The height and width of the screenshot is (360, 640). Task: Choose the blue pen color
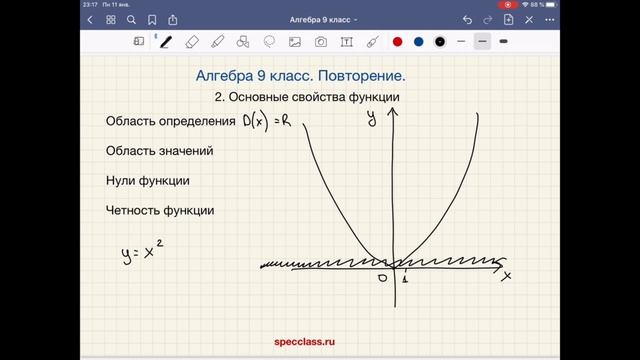(x=419, y=42)
